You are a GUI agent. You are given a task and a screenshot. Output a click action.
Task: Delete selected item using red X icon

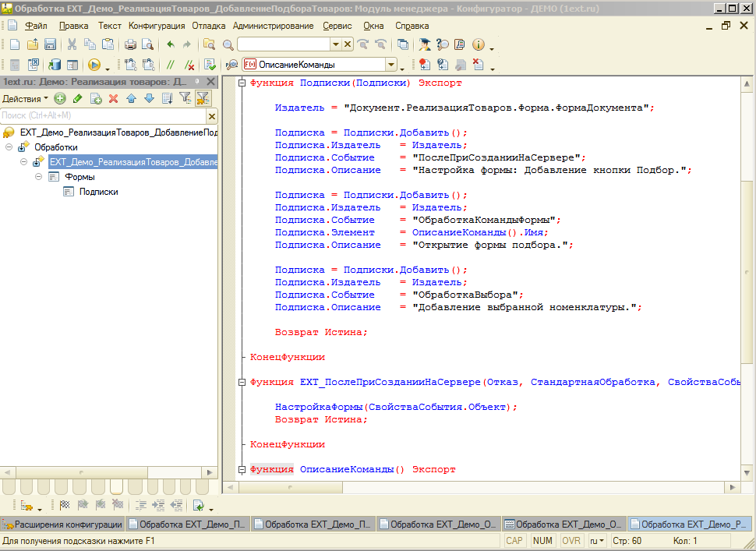[x=114, y=99]
